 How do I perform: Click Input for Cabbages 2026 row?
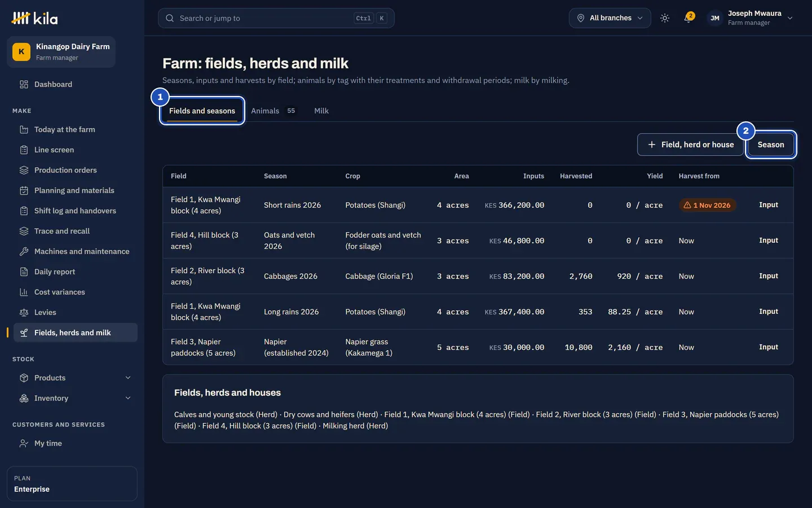pyautogui.click(x=768, y=276)
